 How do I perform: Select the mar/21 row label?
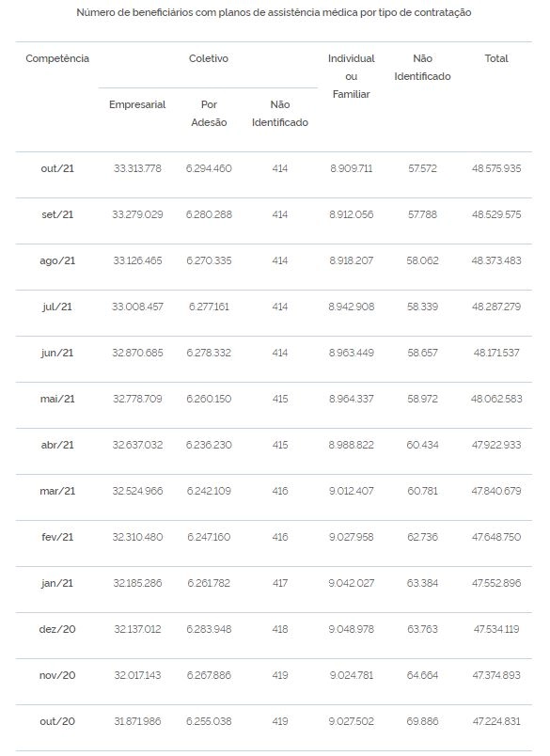pos(57,491)
